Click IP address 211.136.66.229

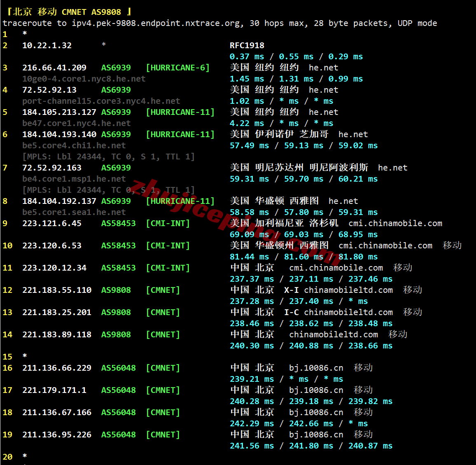point(57,368)
